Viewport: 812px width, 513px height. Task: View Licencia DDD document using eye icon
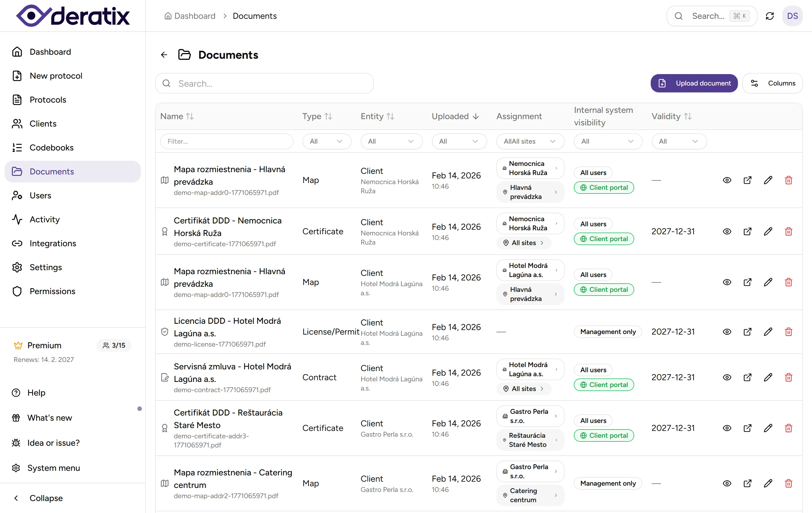tap(727, 331)
